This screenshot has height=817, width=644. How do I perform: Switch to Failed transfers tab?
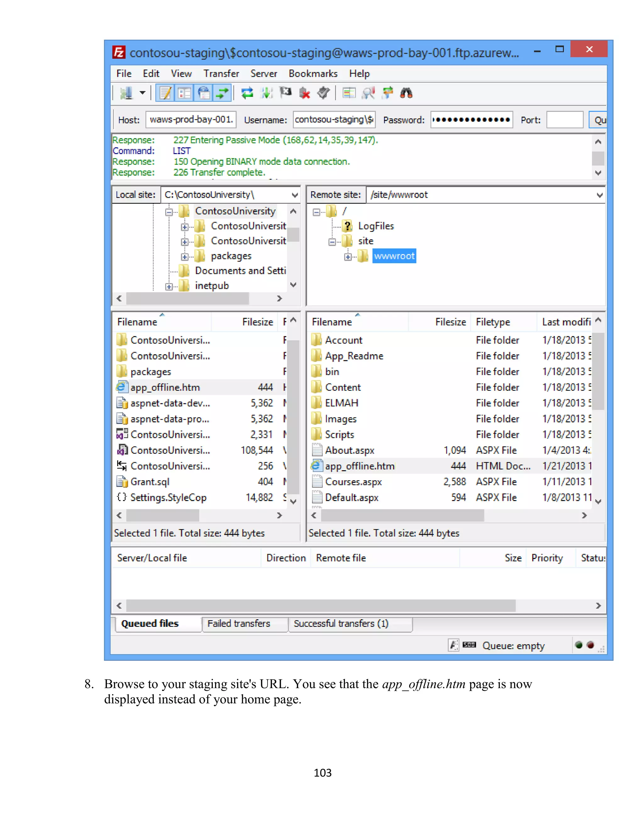245,624
